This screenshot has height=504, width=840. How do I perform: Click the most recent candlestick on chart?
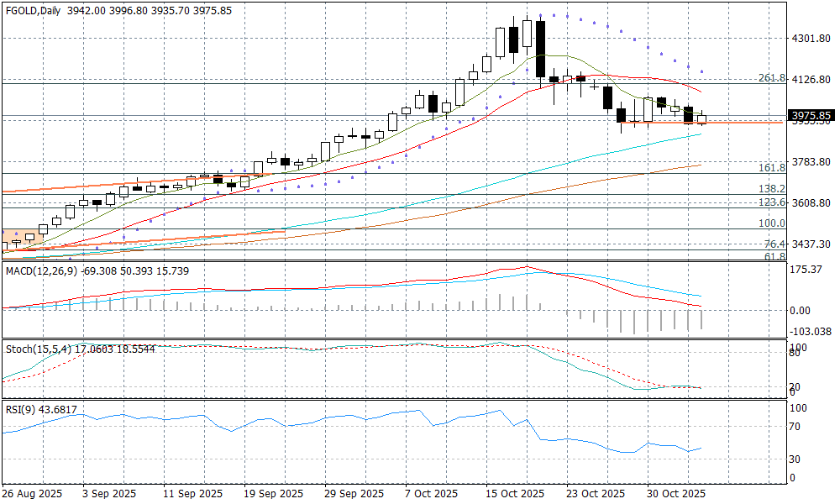pyautogui.click(x=701, y=119)
